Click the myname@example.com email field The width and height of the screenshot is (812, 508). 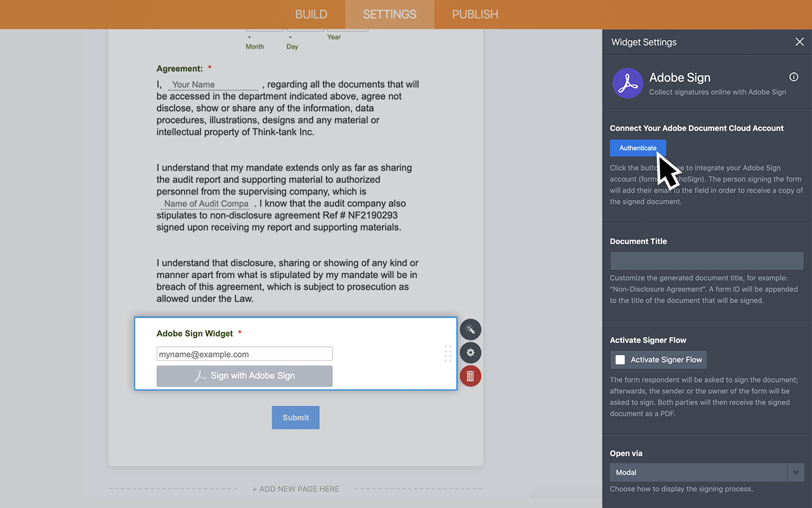click(x=244, y=353)
